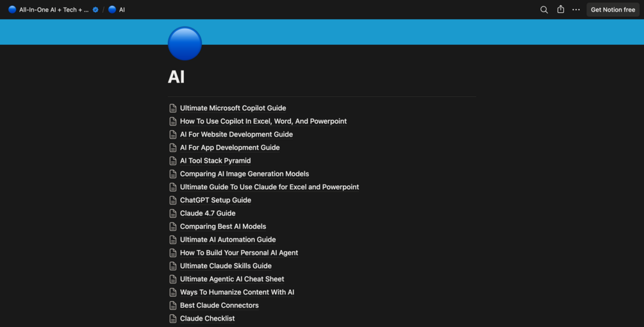Click page icon beside Claude Checklist
The width and height of the screenshot is (644, 327).
[x=173, y=319]
